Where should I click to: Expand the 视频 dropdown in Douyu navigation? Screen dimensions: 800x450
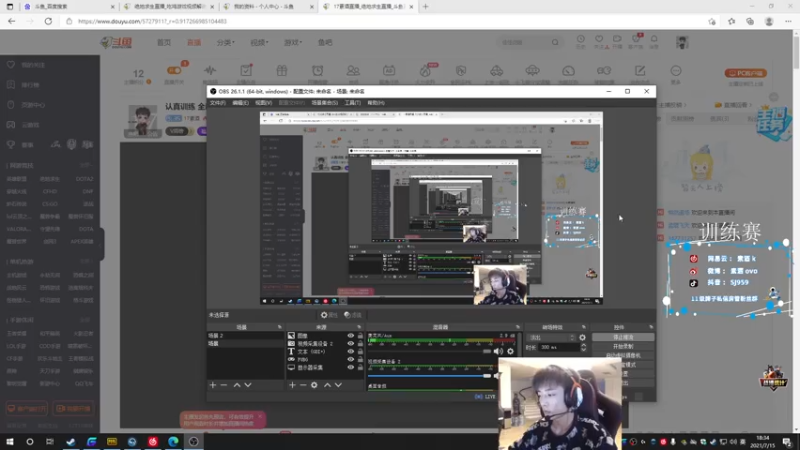(259, 42)
